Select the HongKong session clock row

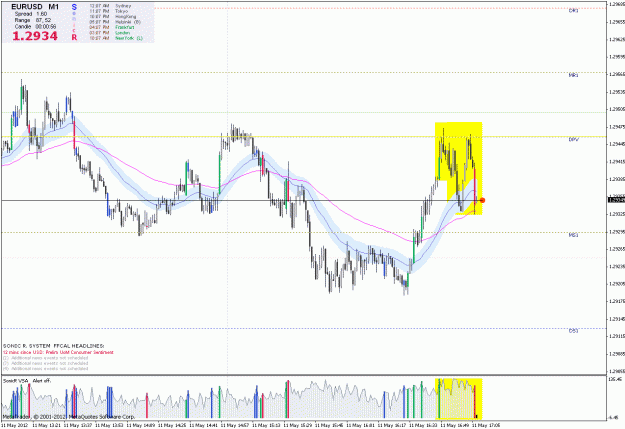(113, 17)
